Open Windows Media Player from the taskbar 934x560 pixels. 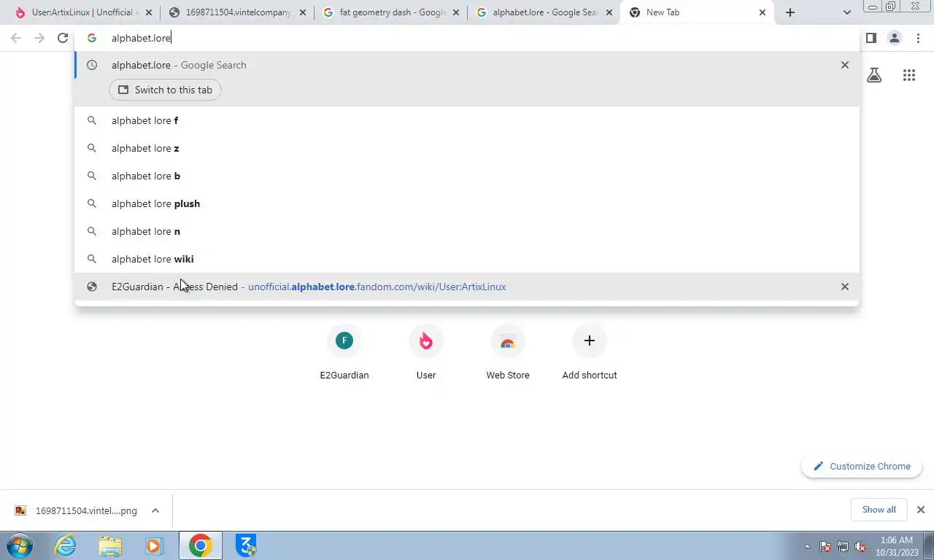(x=154, y=545)
